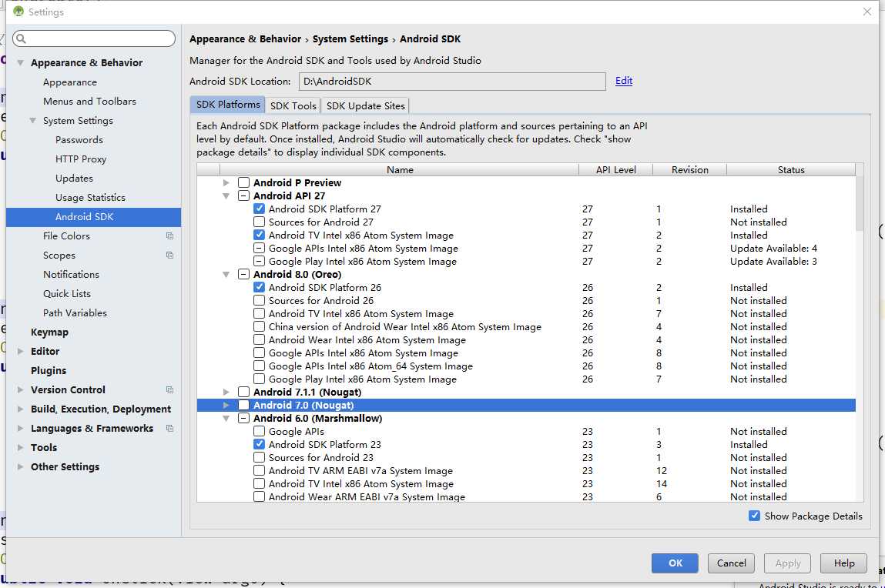885x588 pixels.
Task: Open the Appearance settings page
Action: [70, 82]
